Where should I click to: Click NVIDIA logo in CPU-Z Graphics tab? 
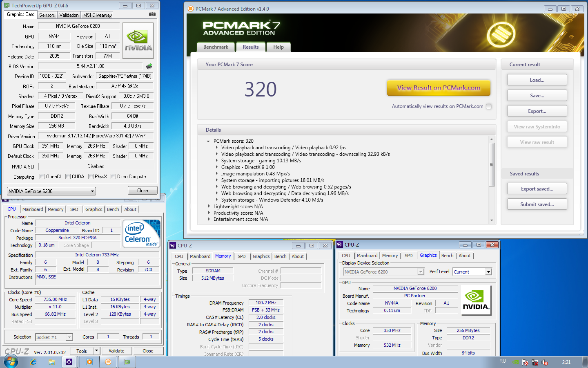tap(476, 300)
